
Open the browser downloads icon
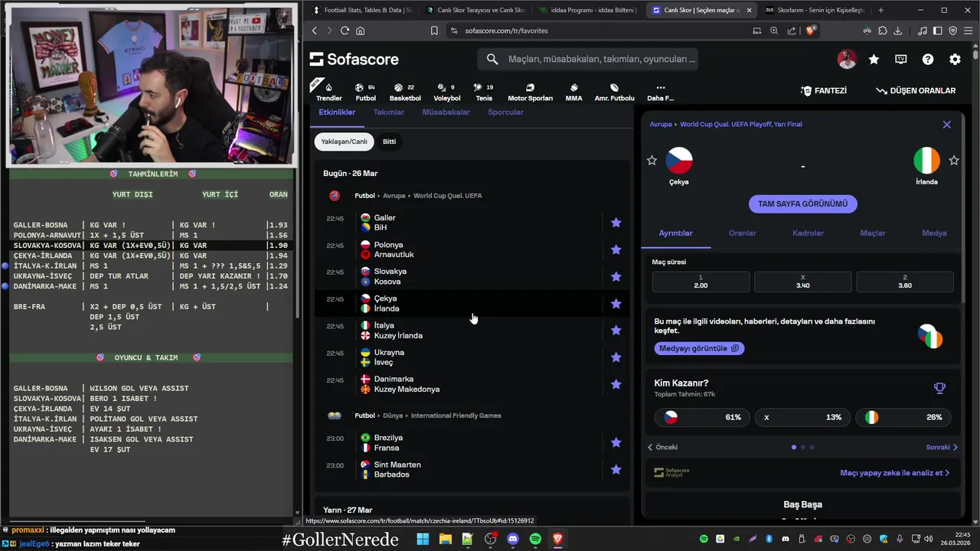pos(898,31)
